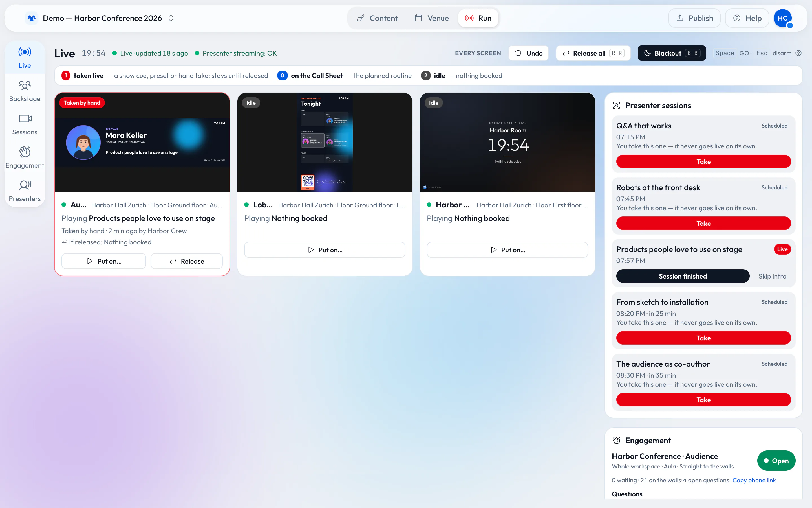Switch to the Venue tab
Viewport: 812px width, 508px height.
point(431,18)
